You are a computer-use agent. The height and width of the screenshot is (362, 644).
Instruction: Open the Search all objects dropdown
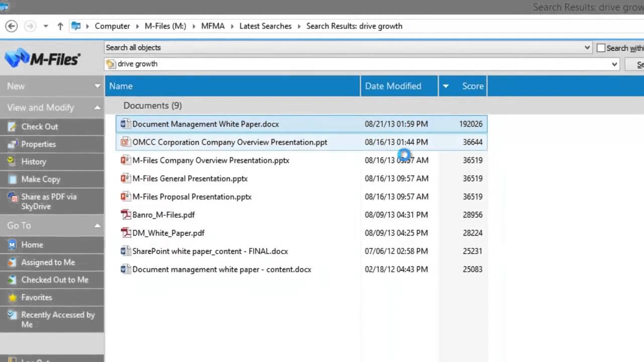pos(587,48)
